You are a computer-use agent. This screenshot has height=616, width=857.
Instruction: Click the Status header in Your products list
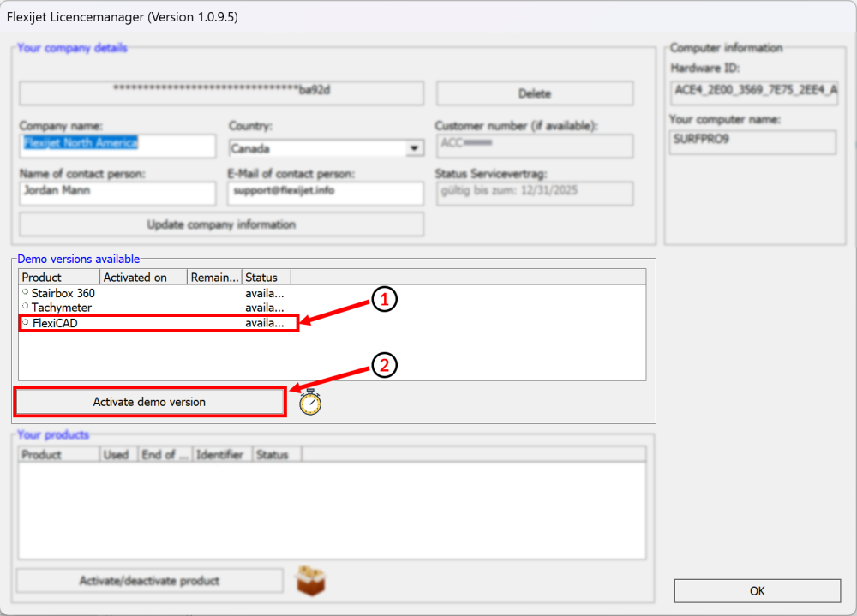(x=277, y=455)
